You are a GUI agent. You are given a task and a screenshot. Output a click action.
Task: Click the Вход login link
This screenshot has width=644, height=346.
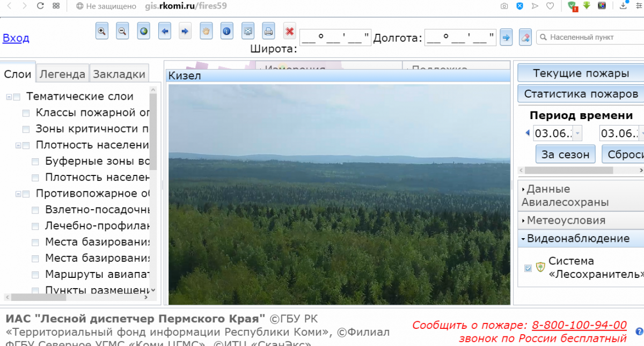[x=16, y=38]
